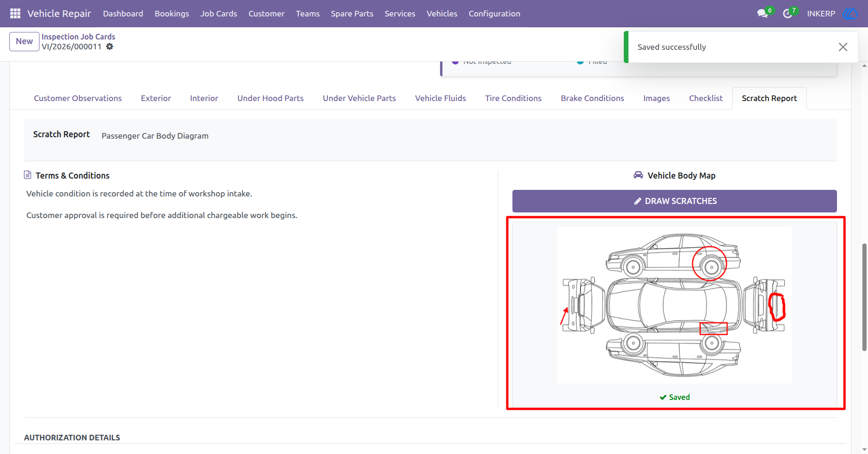The height and width of the screenshot is (454, 868).
Task: Click the page vertical scrollbar
Action: (x=864, y=297)
